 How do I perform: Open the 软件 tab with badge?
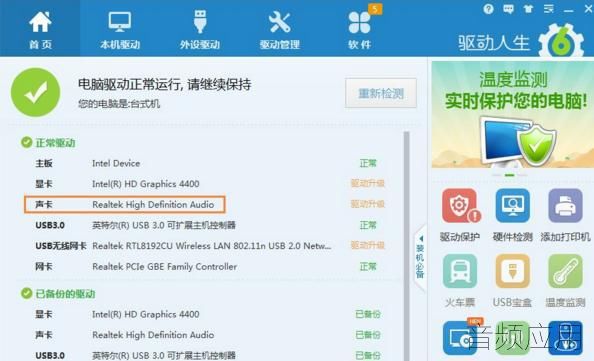point(360,30)
